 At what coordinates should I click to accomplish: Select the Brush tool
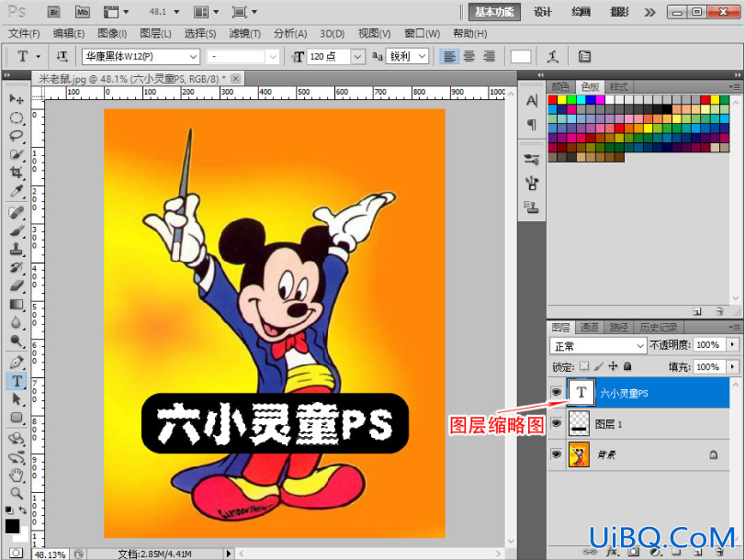coord(17,230)
